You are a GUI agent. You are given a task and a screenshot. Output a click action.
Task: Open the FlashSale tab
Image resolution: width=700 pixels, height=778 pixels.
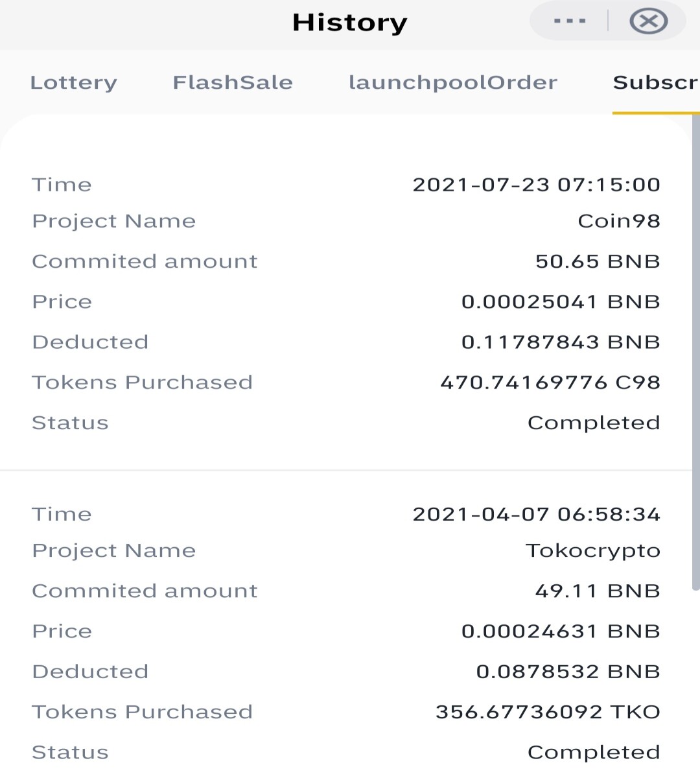[x=233, y=82]
